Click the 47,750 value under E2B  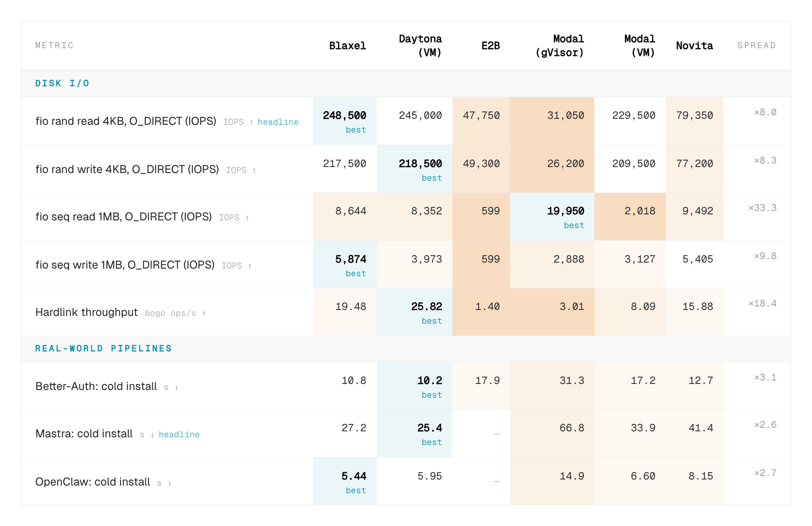coord(481,116)
